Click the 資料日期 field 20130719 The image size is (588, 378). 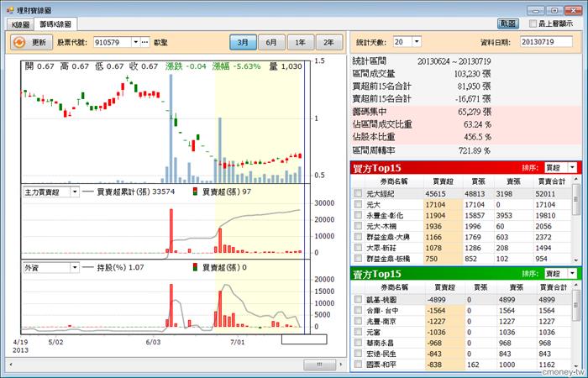pos(546,42)
